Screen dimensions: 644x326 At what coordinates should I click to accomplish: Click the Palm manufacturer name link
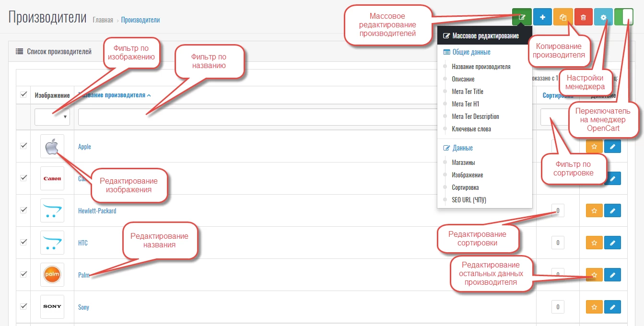84,275
